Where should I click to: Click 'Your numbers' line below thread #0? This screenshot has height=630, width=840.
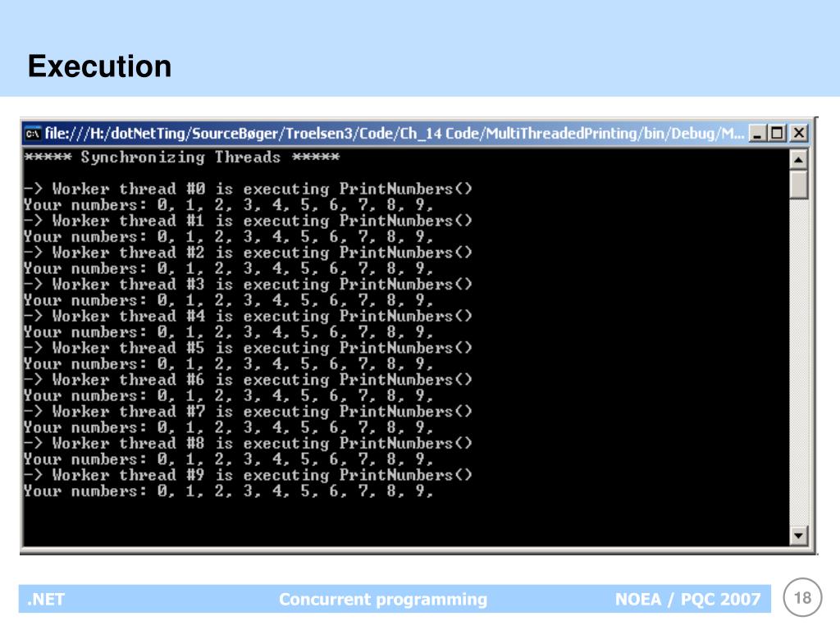coord(228,205)
